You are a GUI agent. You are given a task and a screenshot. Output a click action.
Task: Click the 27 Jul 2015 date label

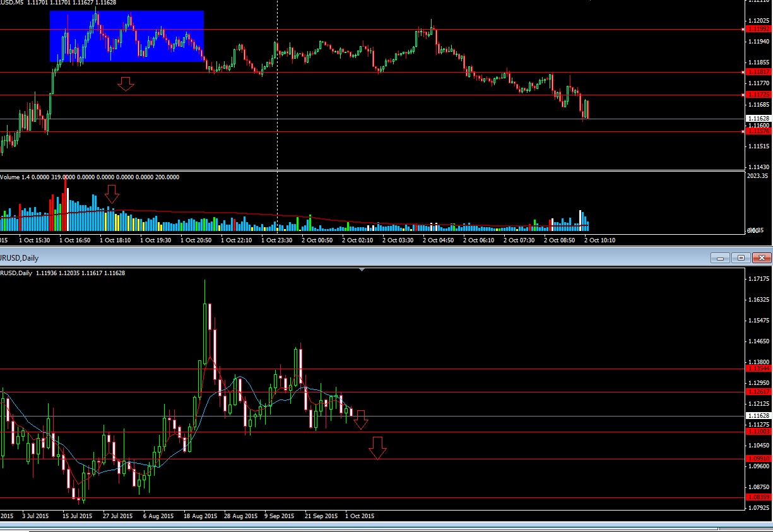click(117, 516)
